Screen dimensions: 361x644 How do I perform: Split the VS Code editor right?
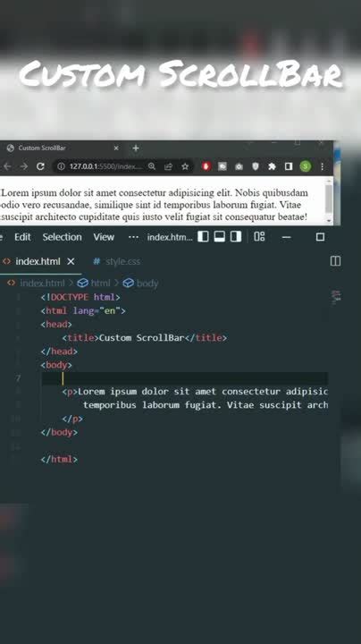tap(335, 261)
